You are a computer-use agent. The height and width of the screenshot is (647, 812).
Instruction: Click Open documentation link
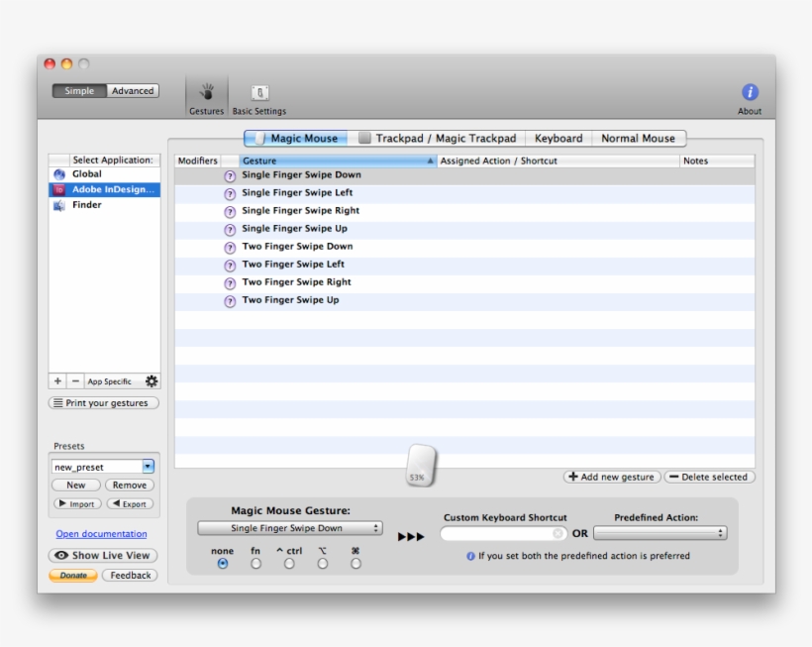coord(102,534)
